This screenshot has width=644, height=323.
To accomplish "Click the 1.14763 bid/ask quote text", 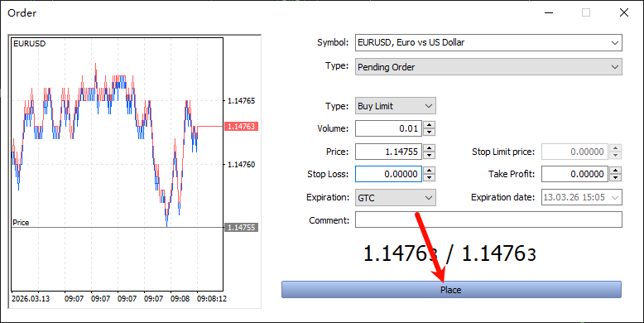I will click(450, 253).
